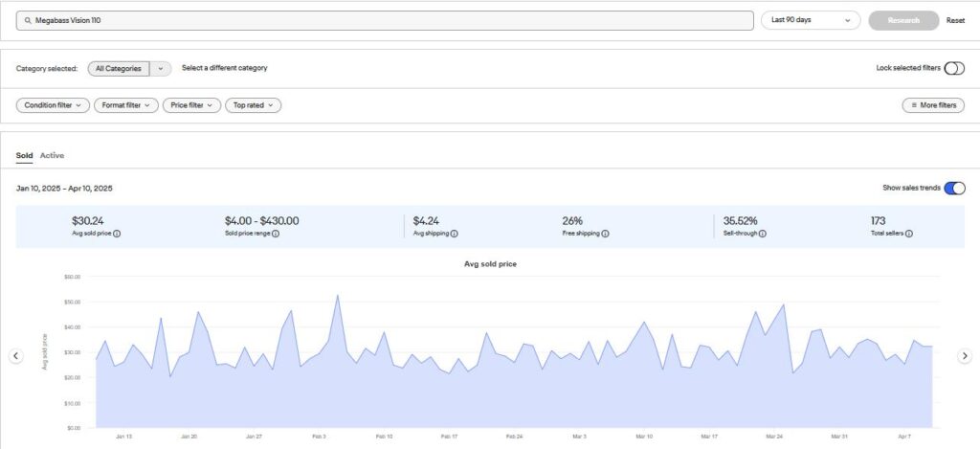Click info icon beside Free shipping

point(605,234)
